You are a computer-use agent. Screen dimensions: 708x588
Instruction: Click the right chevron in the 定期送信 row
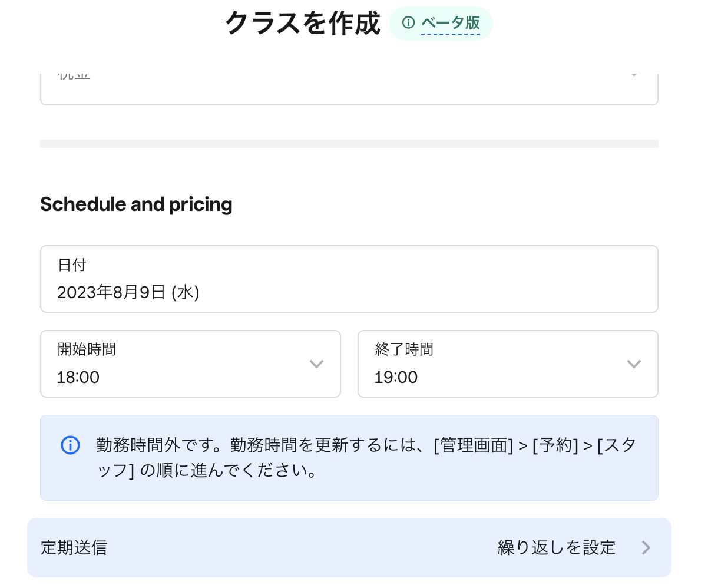[646, 548]
